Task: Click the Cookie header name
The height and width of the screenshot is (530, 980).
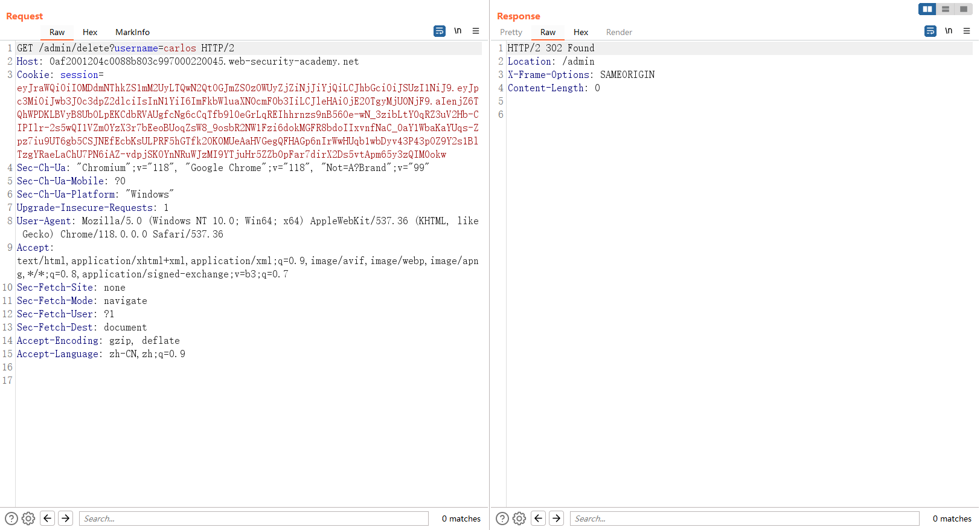Action: (x=33, y=74)
